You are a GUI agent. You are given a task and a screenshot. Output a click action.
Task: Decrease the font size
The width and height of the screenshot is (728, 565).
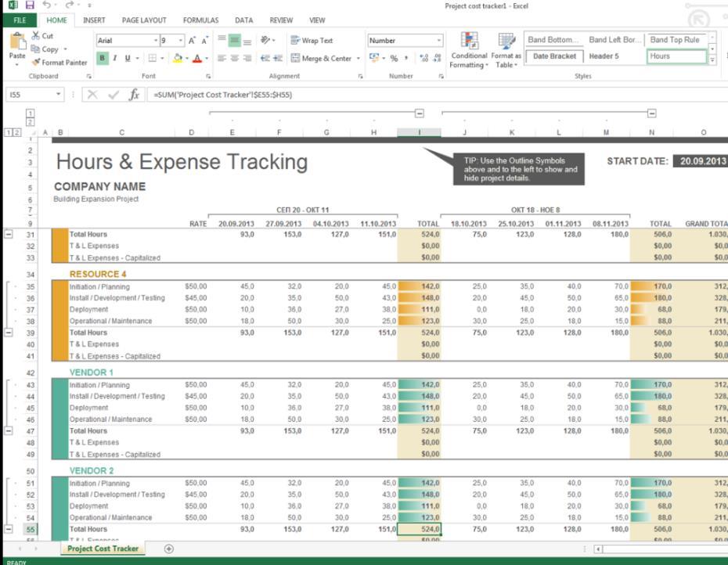(x=205, y=41)
